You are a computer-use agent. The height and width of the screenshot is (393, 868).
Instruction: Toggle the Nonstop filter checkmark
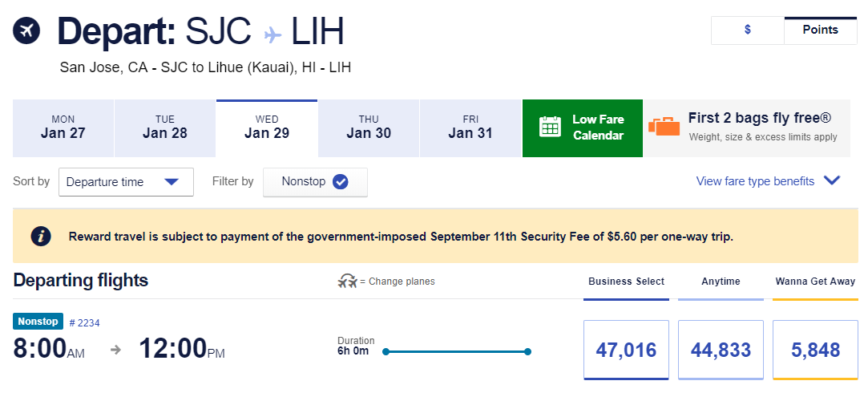click(341, 182)
